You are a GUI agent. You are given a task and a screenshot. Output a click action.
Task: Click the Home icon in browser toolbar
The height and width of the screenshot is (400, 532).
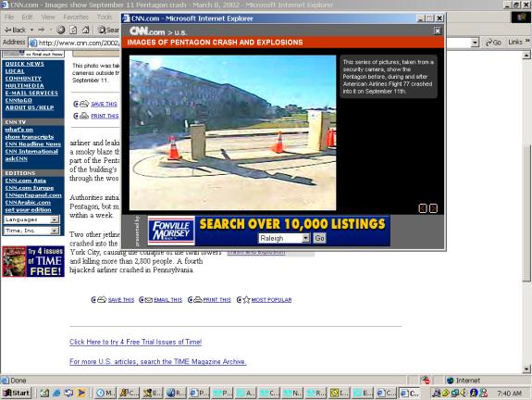[x=85, y=31]
